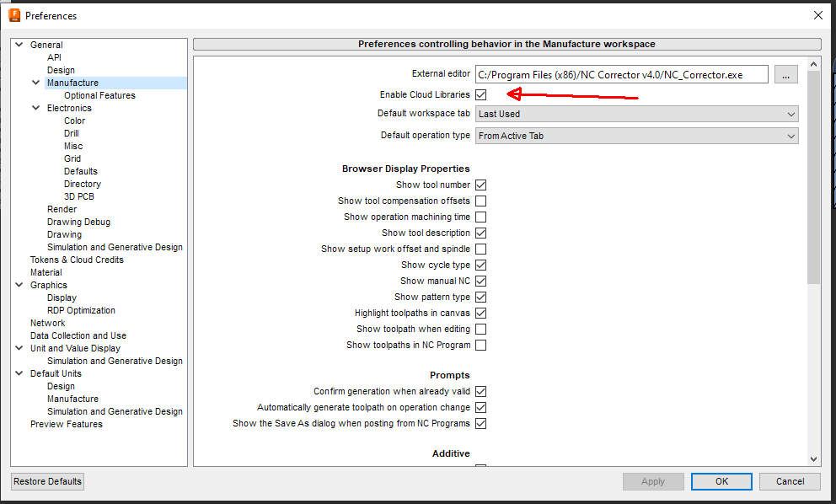Disable Highlight toolpaths in canvas
836x504 pixels.
point(480,313)
